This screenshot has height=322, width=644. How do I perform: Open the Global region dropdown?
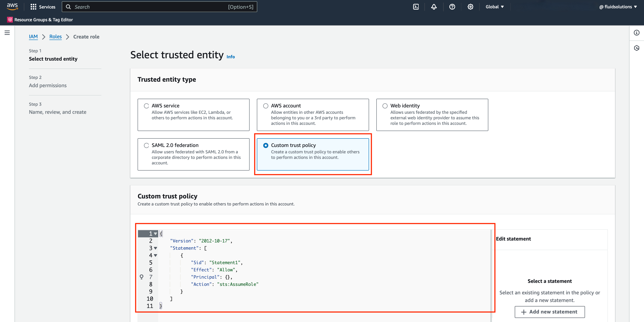point(494,7)
